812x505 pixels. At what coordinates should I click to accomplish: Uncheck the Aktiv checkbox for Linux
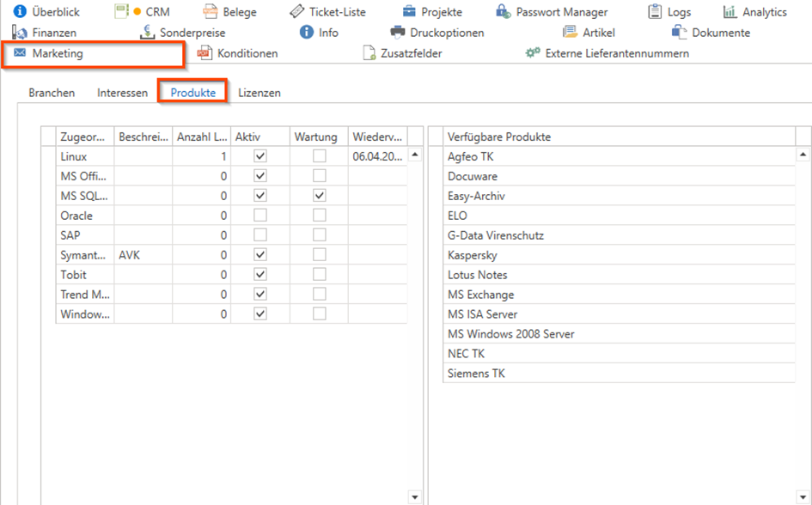point(260,156)
